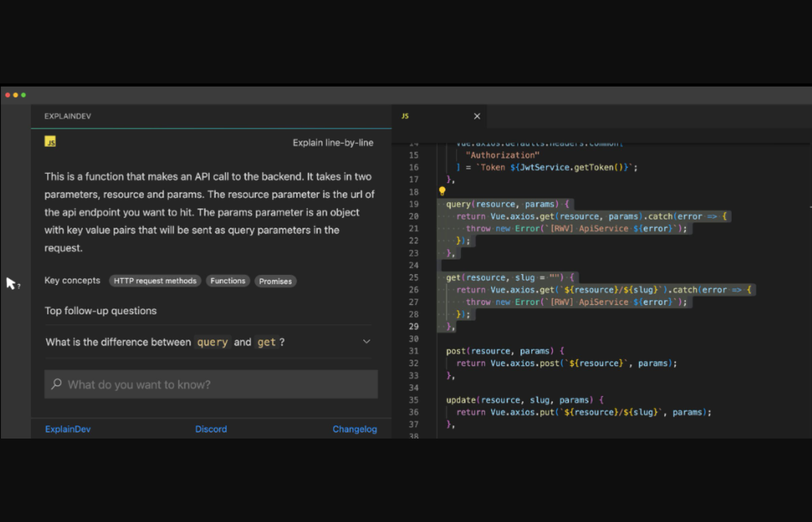The height and width of the screenshot is (522, 812).
Task: Open the query versus get difference question
Action: [x=165, y=342]
